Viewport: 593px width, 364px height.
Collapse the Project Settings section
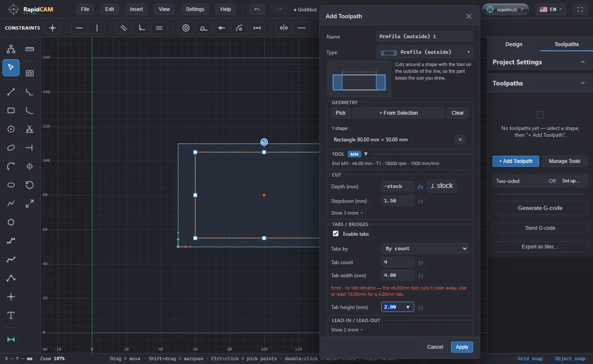540,62
